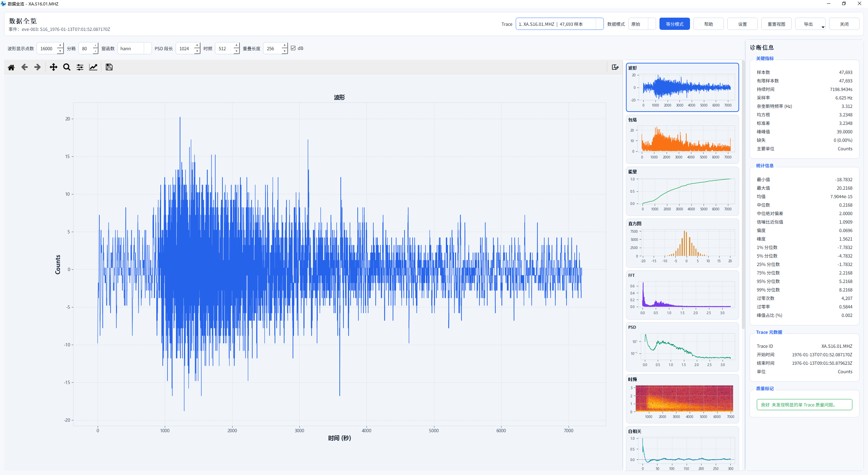Open the Trace selection dropdown
The width and height of the screenshot is (868, 475).
coord(559,24)
